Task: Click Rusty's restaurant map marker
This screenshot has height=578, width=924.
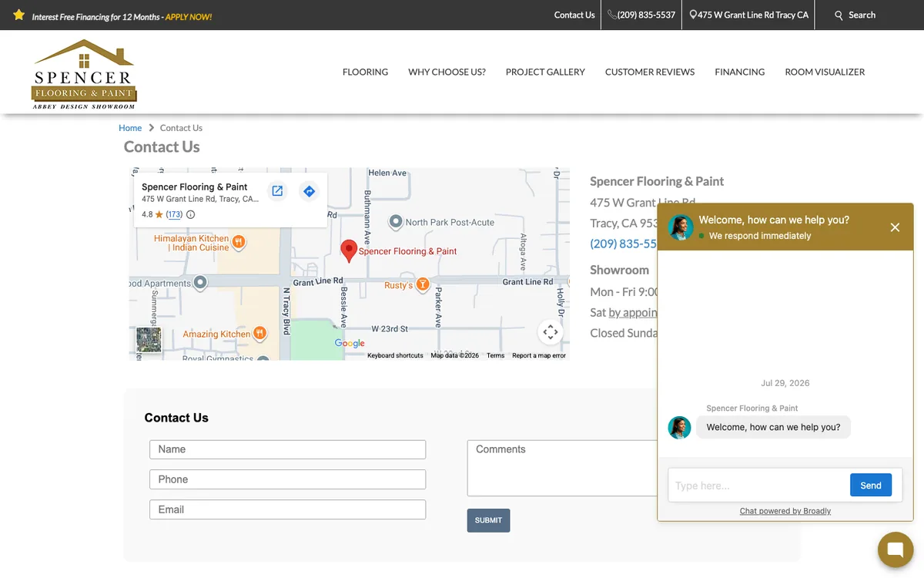Action: [x=423, y=285]
